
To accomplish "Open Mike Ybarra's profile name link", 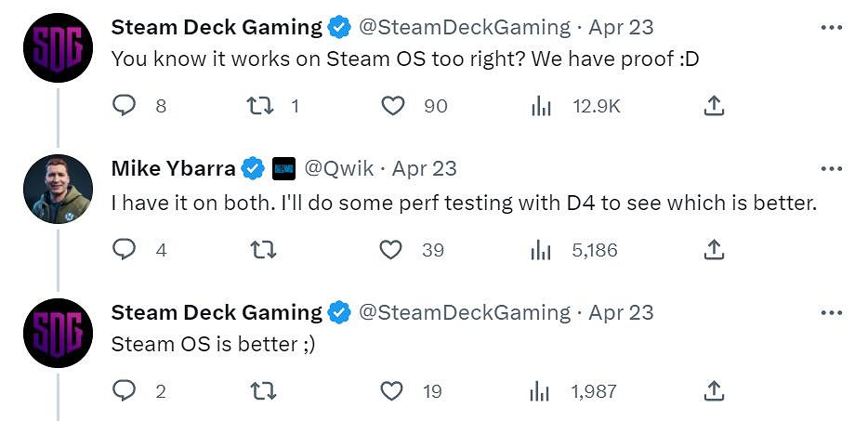I will 174,169.
